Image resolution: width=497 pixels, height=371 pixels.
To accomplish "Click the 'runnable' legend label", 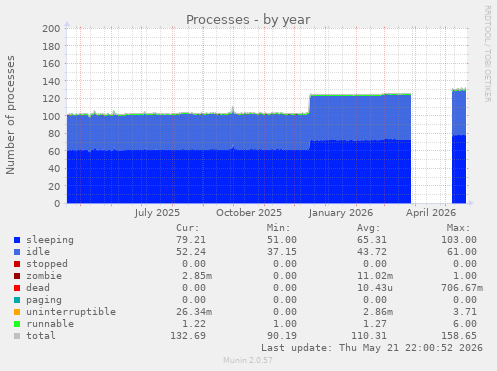I will [50, 324].
